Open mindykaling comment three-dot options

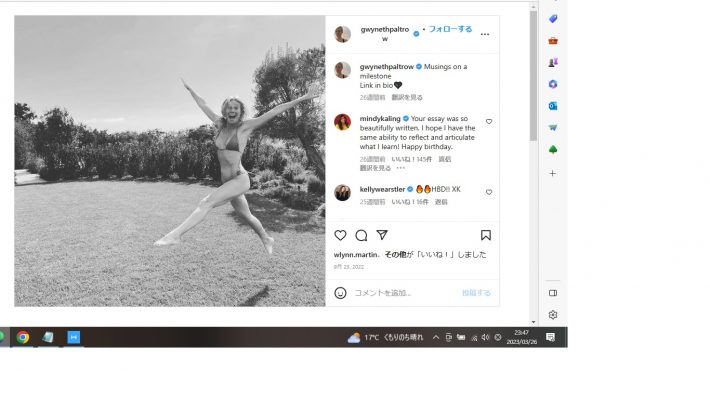click(x=401, y=168)
